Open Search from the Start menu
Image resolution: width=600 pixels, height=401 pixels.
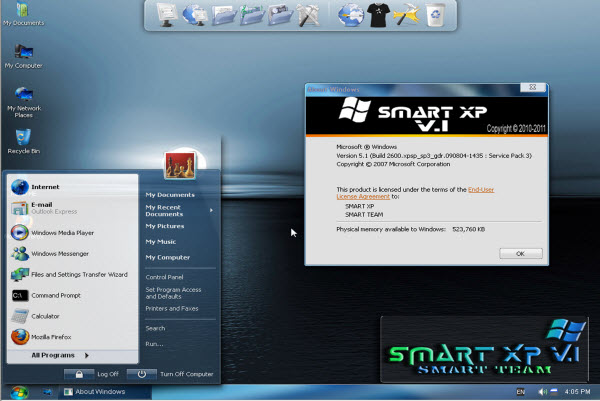tap(155, 328)
